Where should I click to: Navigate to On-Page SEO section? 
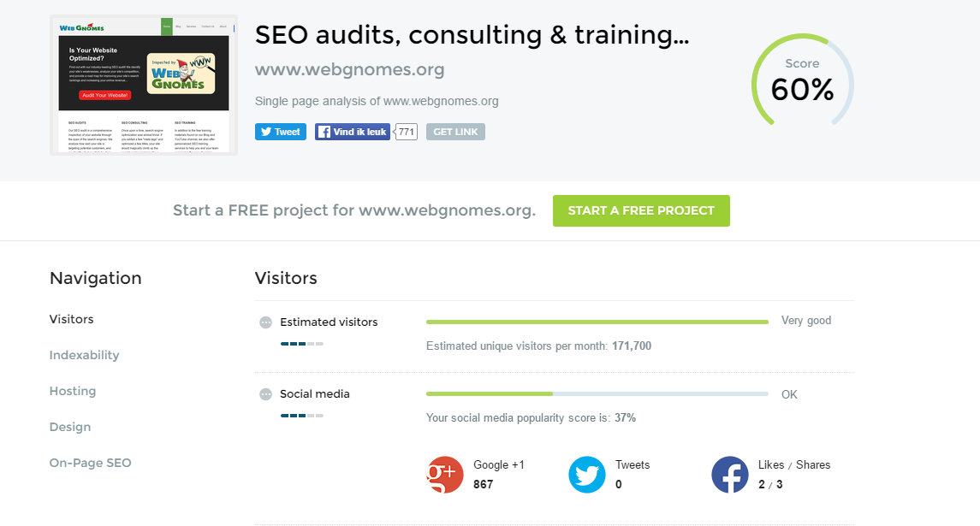pos(91,463)
